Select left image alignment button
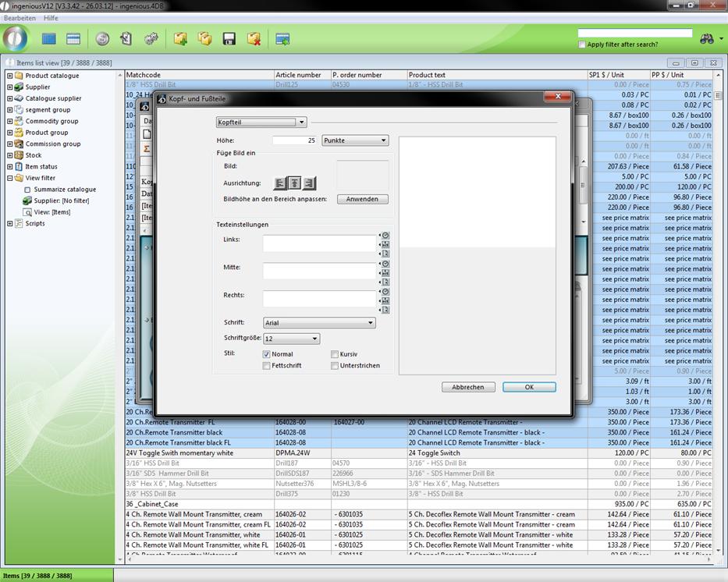The height and width of the screenshot is (582, 728). click(x=280, y=183)
